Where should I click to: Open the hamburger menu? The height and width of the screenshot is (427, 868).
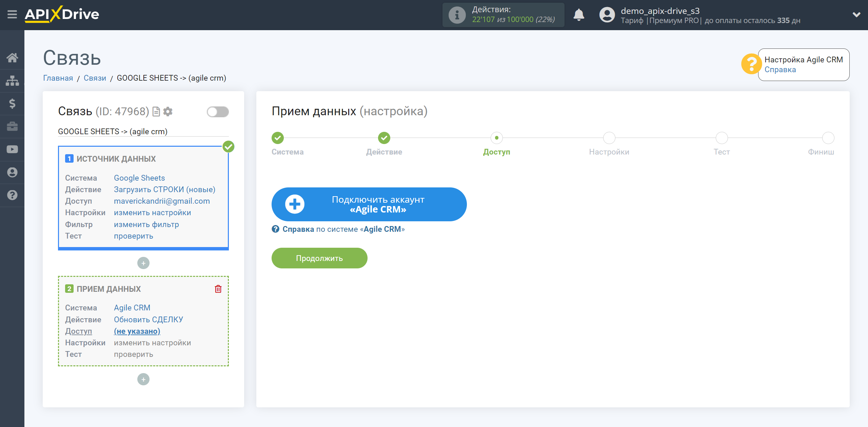pos(12,15)
